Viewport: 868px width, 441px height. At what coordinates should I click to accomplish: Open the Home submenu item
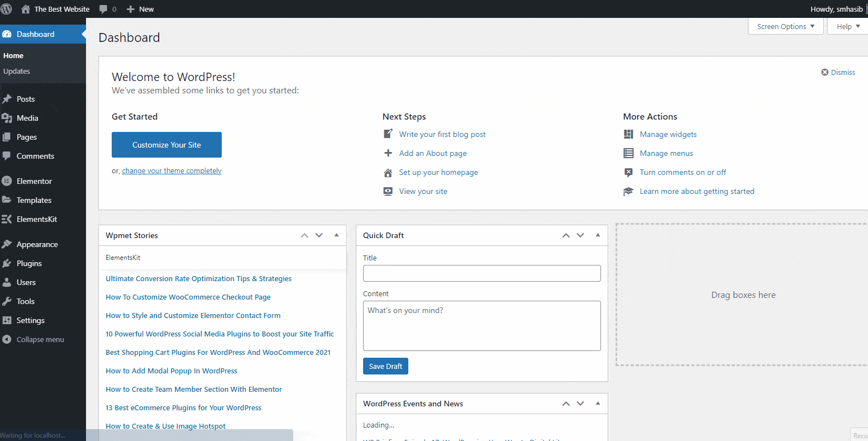click(13, 55)
